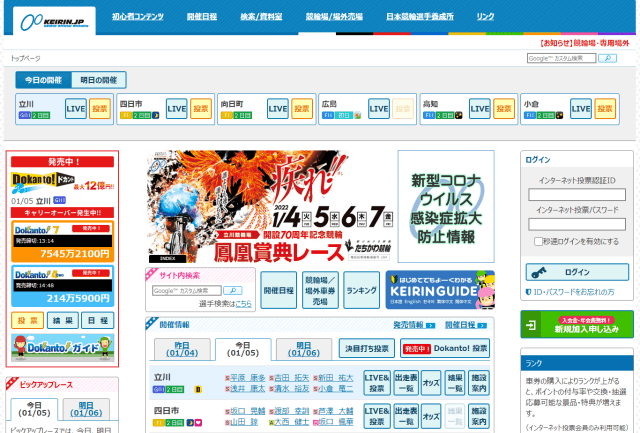Image resolution: width=640 pixels, height=433 pixels.
Task: Click the 日程 button under Dokanto
Action: tap(98, 320)
